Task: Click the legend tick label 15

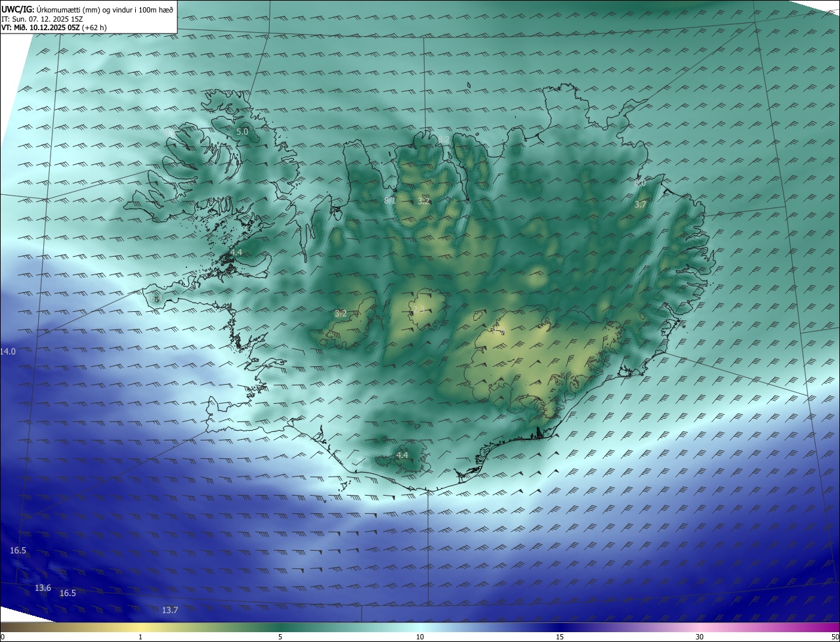Action: pyautogui.click(x=560, y=637)
